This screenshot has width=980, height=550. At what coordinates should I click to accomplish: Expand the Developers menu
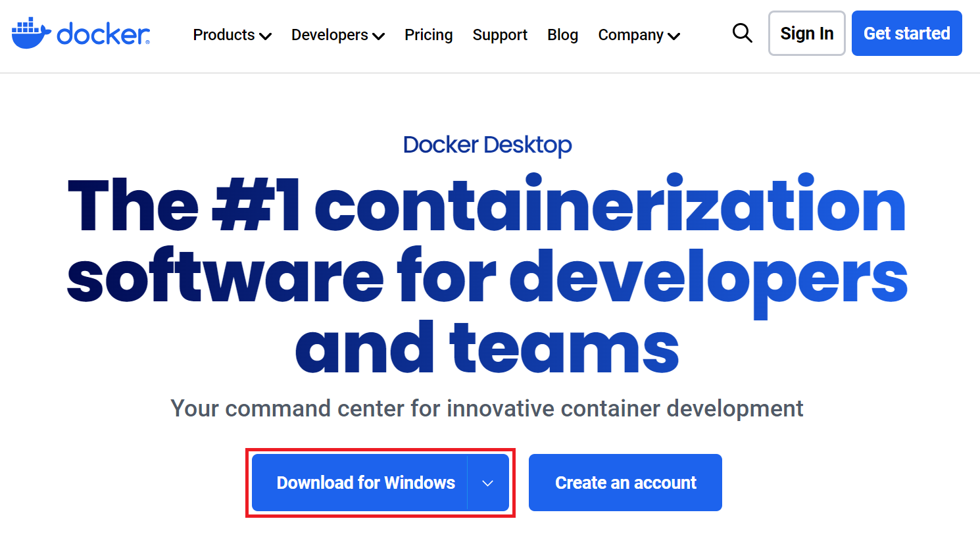(338, 35)
